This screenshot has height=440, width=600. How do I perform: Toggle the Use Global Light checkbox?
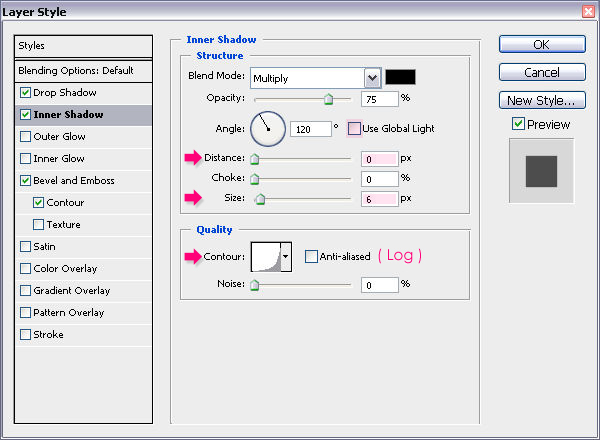(354, 129)
